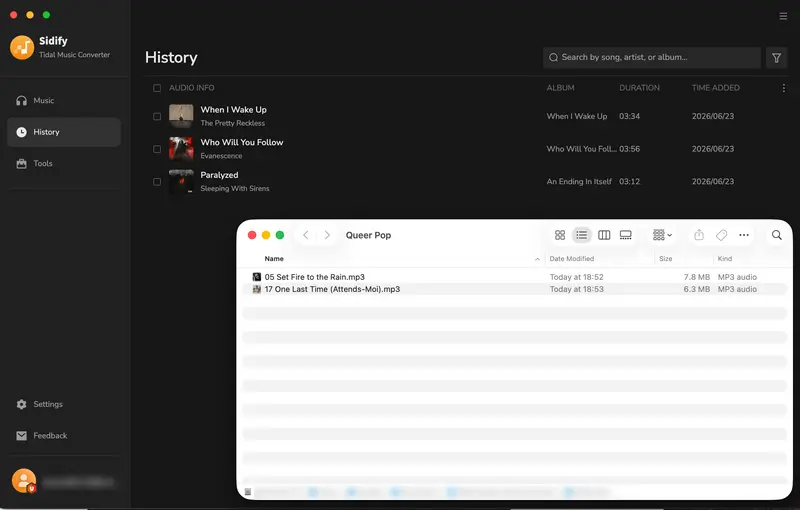Click the ALBUM column header

[x=560, y=88]
